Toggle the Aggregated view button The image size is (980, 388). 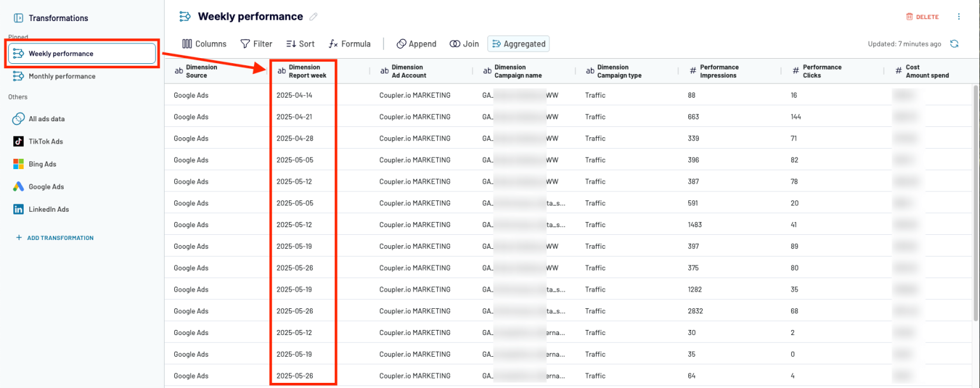[x=518, y=44]
